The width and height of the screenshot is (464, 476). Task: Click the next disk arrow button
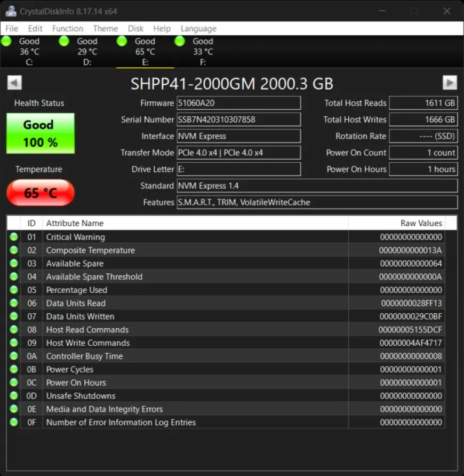(x=450, y=83)
